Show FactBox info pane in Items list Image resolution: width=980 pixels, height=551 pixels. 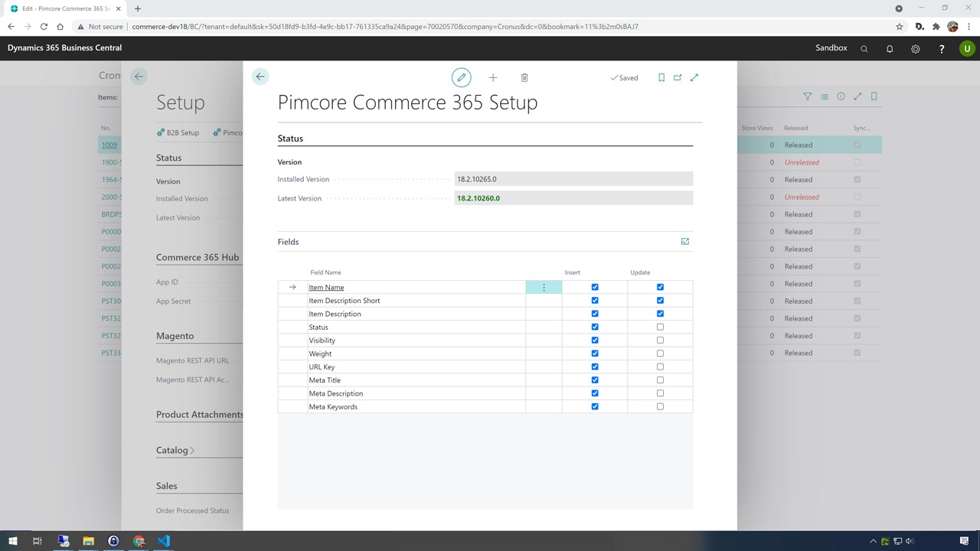coord(841,96)
